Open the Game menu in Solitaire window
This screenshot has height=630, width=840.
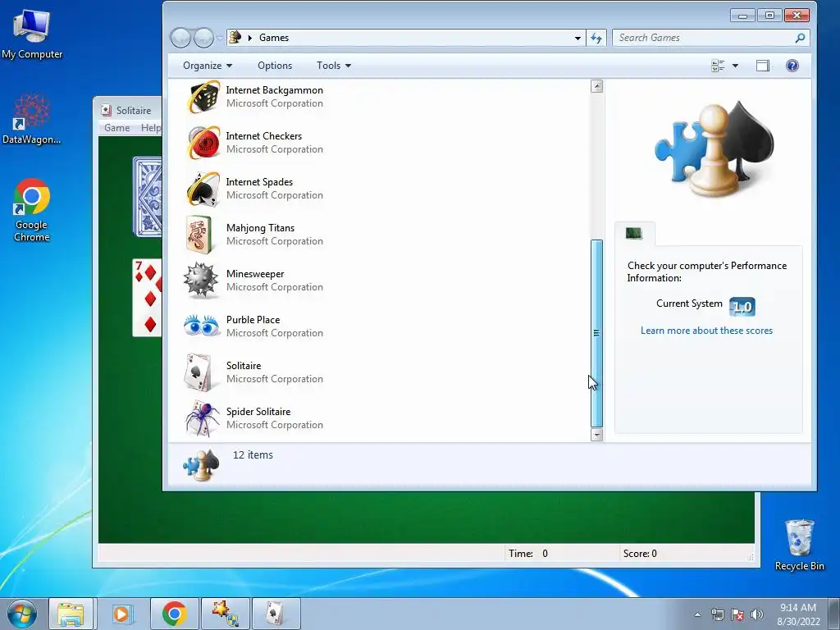tap(116, 127)
